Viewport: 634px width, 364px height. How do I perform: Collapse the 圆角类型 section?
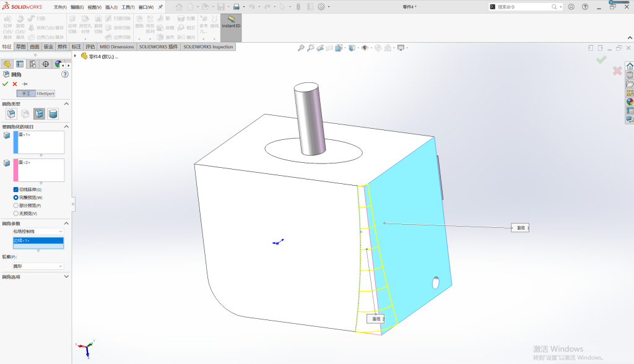[66, 104]
